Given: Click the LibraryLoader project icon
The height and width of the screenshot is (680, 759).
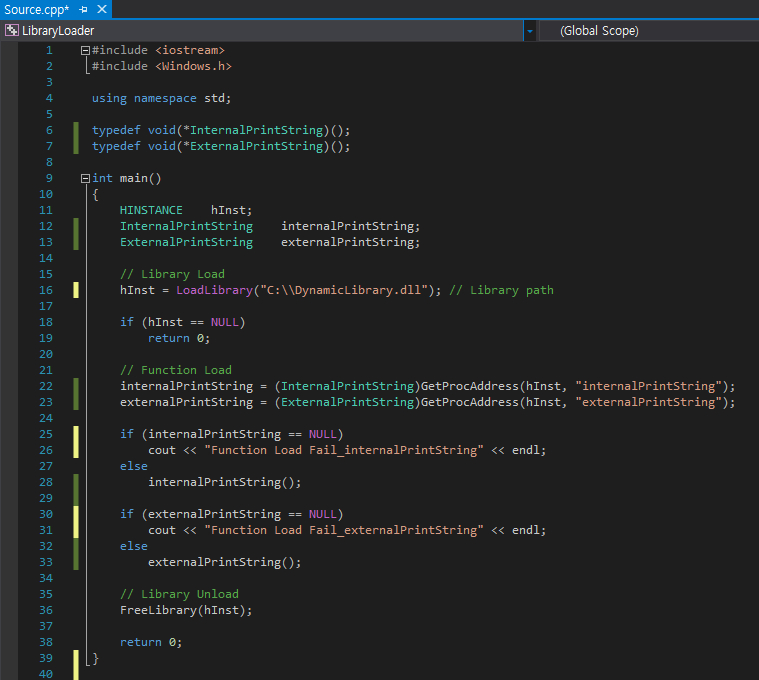Looking at the screenshot, I should click(12, 30).
